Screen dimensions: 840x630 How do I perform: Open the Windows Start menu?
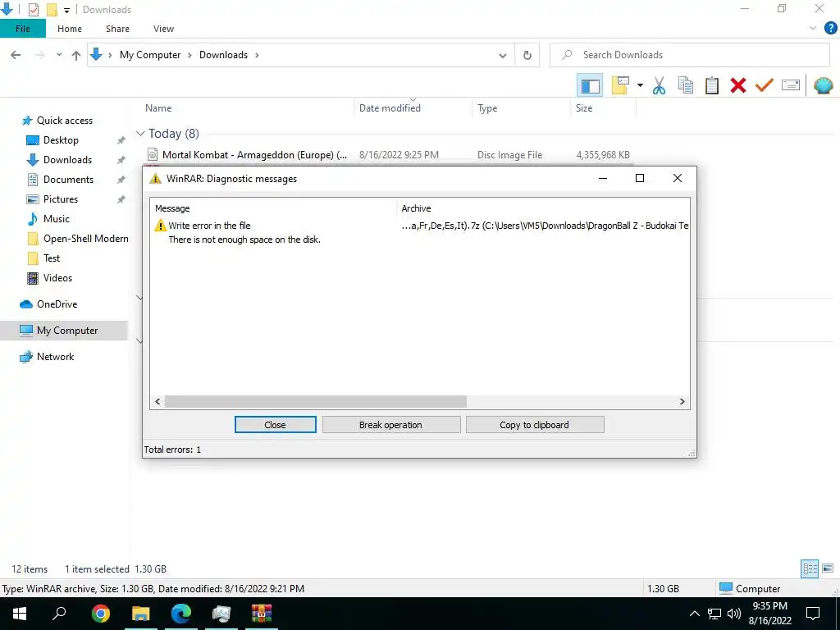point(20,614)
